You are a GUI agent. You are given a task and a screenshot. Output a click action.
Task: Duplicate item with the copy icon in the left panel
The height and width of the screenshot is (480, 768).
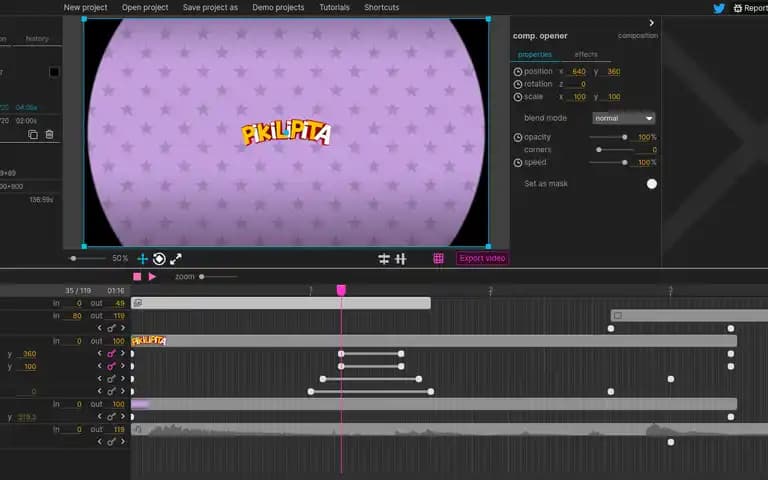(33, 135)
